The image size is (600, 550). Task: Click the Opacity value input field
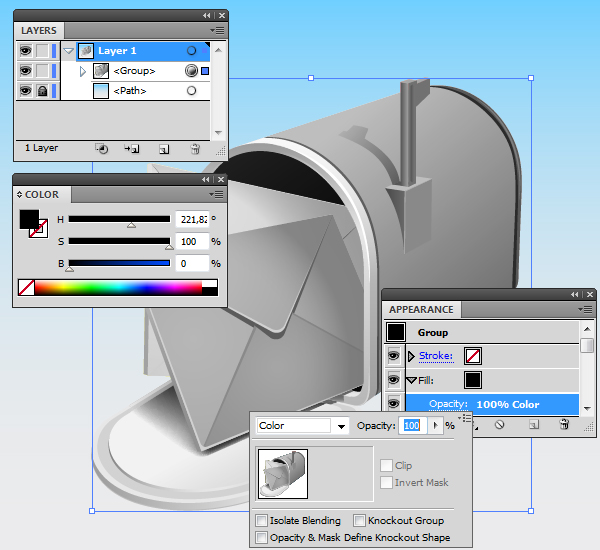(x=412, y=426)
